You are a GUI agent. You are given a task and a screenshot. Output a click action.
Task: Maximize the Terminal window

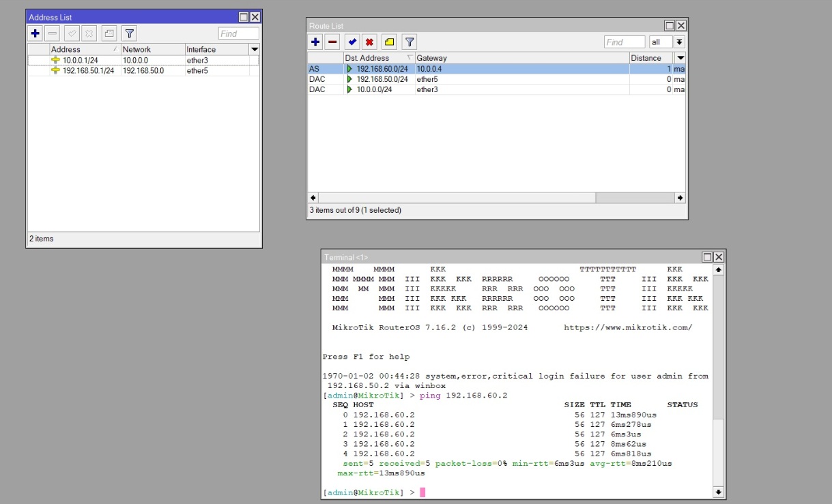[x=708, y=257]
